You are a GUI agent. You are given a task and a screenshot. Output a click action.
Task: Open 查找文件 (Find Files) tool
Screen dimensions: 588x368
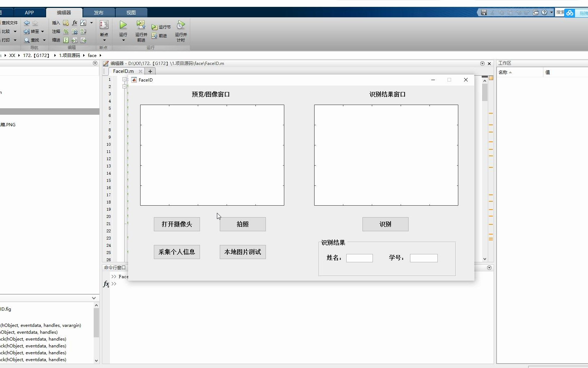[x=10, y=22]
